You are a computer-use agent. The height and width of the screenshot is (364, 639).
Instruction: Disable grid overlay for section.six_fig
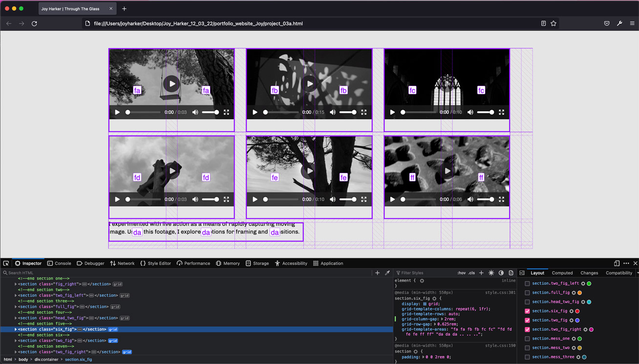[527, 311]
